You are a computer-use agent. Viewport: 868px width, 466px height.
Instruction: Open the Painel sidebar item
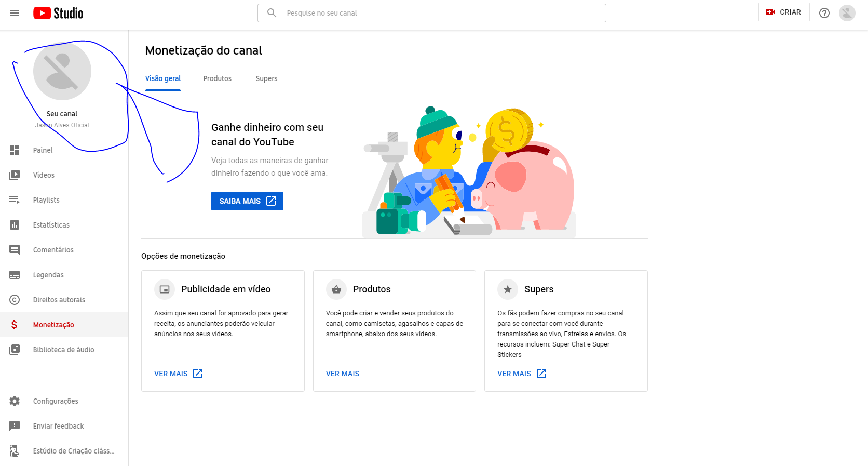click(64, 150)
